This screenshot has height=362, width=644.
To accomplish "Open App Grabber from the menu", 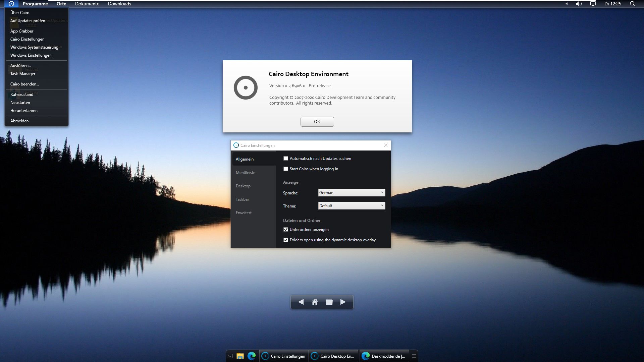I will 37,31.
